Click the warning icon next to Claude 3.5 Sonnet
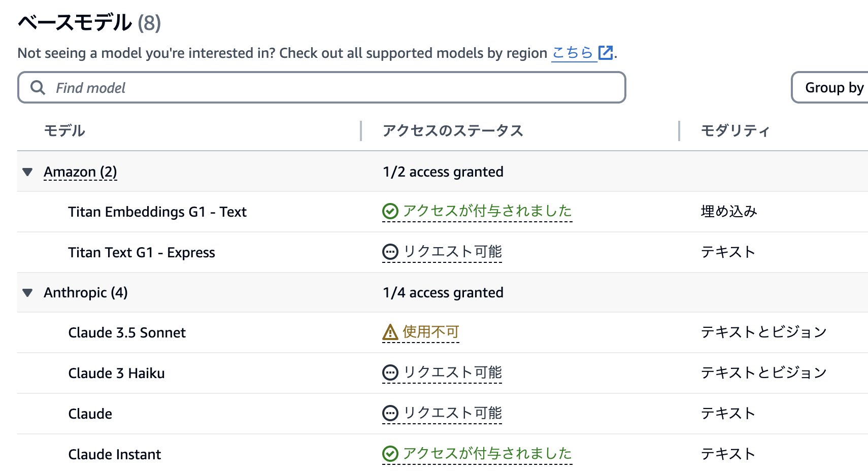 point(389,332)
